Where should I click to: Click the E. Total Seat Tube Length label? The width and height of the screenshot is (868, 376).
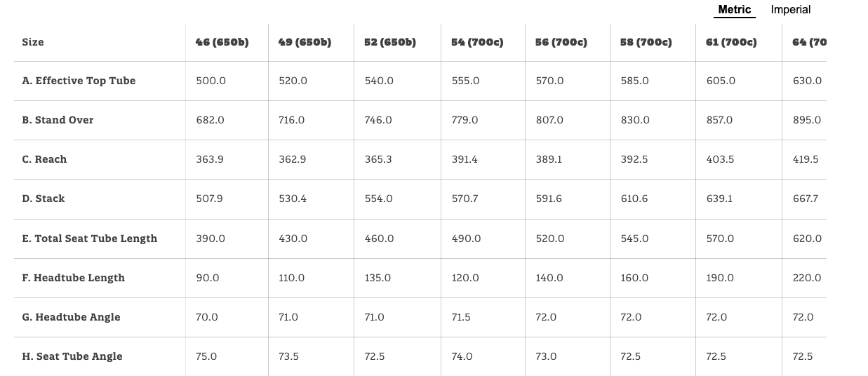[x=90, y=239]
